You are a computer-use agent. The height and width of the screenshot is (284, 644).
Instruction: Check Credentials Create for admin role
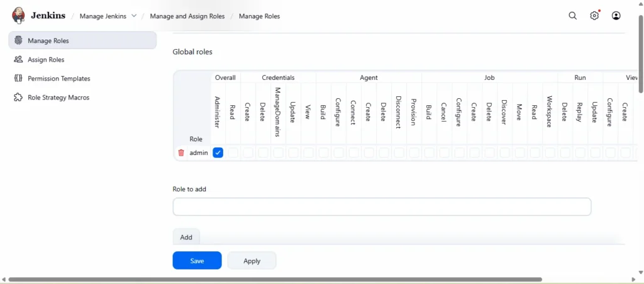click(x=248, y=153)
